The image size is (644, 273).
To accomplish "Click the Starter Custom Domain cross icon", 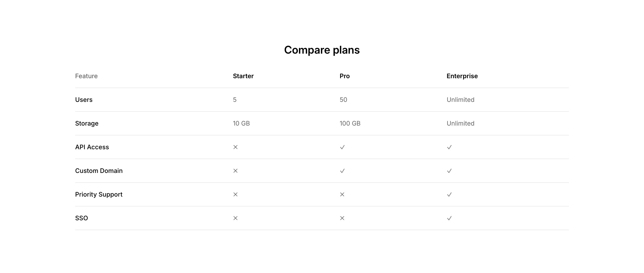I will coord(235,171).
